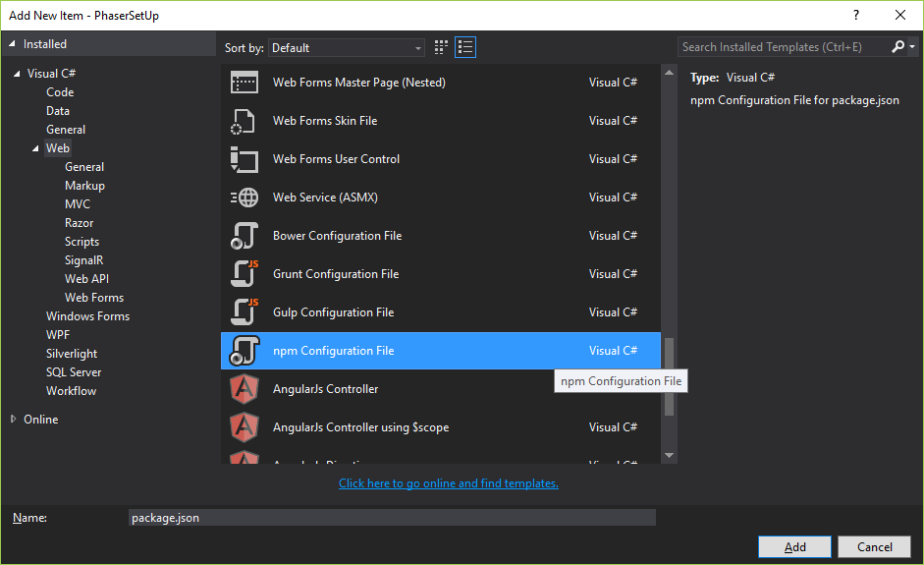Select Gulp Configuration File template
The height and width of the screenshot is (565, 924).
click(441, 312)
